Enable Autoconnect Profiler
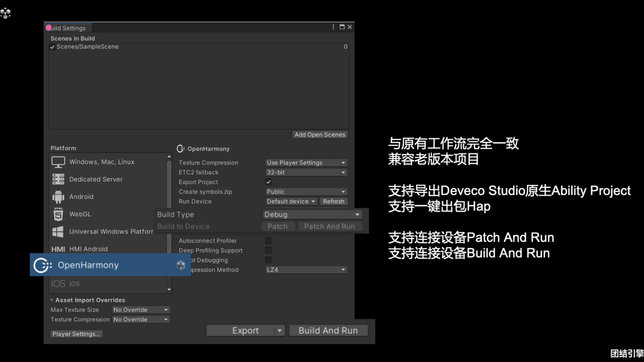644x362 pixels. click(x=268, y=240)
